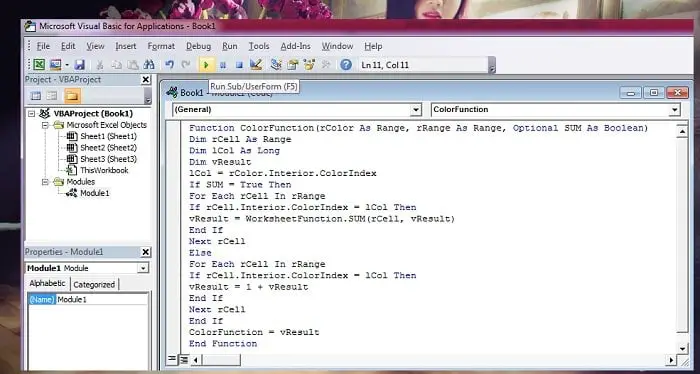This screenshot has height=374, width=700.
Task: Open Find with binoculars icon
Action: click(x=149, y=65)
